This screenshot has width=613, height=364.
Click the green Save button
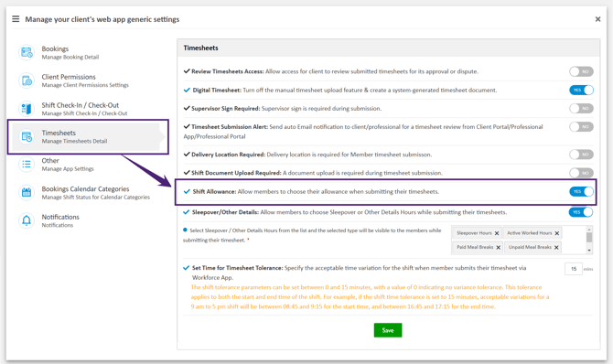(x=388, y=330)
